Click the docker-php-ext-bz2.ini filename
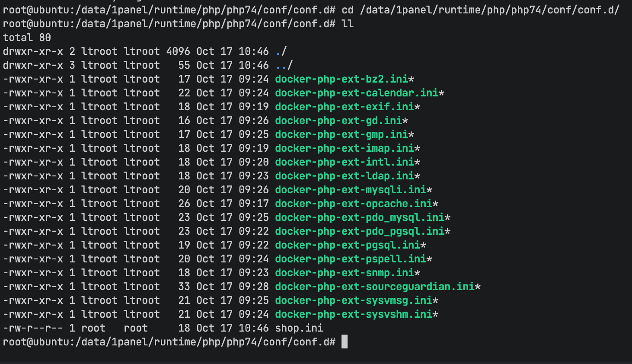This screenshot has height=364, width=632. click(342, 79)
